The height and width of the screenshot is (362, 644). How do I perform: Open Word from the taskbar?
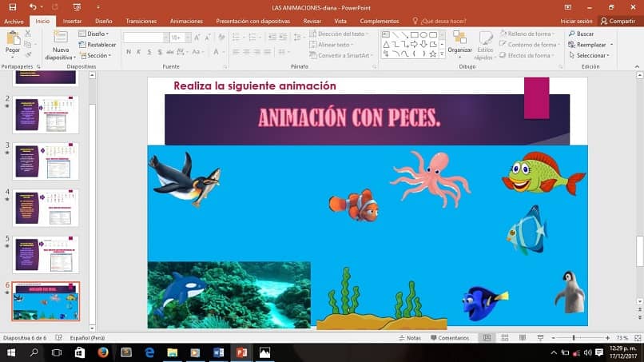[218, 352]
